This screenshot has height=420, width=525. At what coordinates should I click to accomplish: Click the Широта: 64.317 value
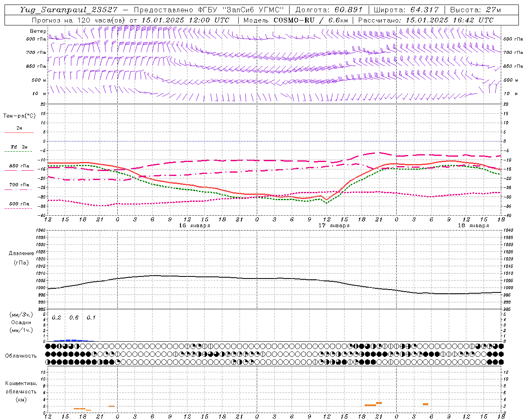click(x=406, y=10)
